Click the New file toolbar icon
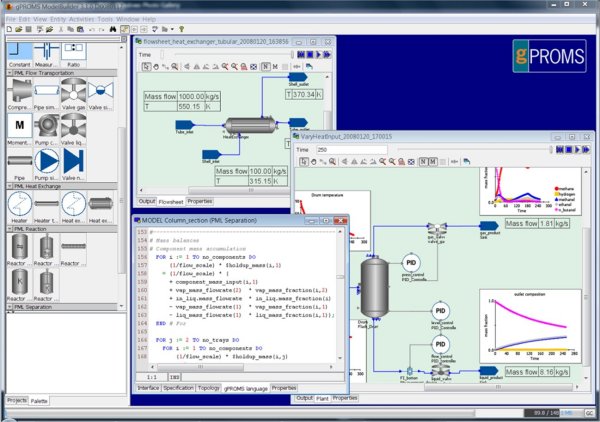 pyautogui.click(x=10, y=29)
